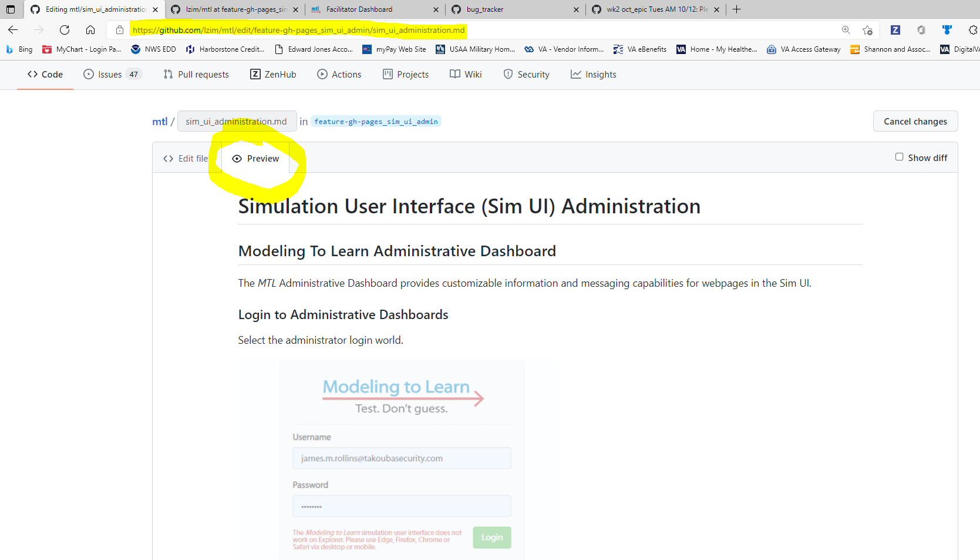Click the zoom magnifier icon in the address bar
980x560 pixels.
pyautogui.click(x=846, y=29)
